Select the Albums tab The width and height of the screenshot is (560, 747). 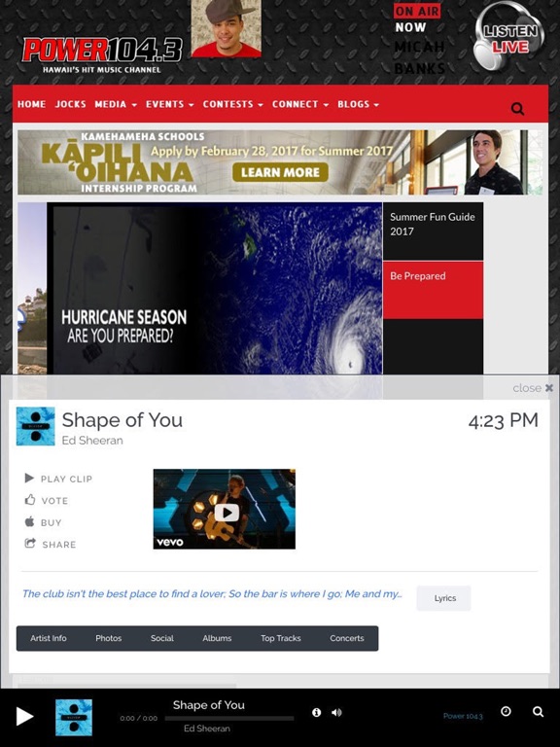[x=217, y=638]
